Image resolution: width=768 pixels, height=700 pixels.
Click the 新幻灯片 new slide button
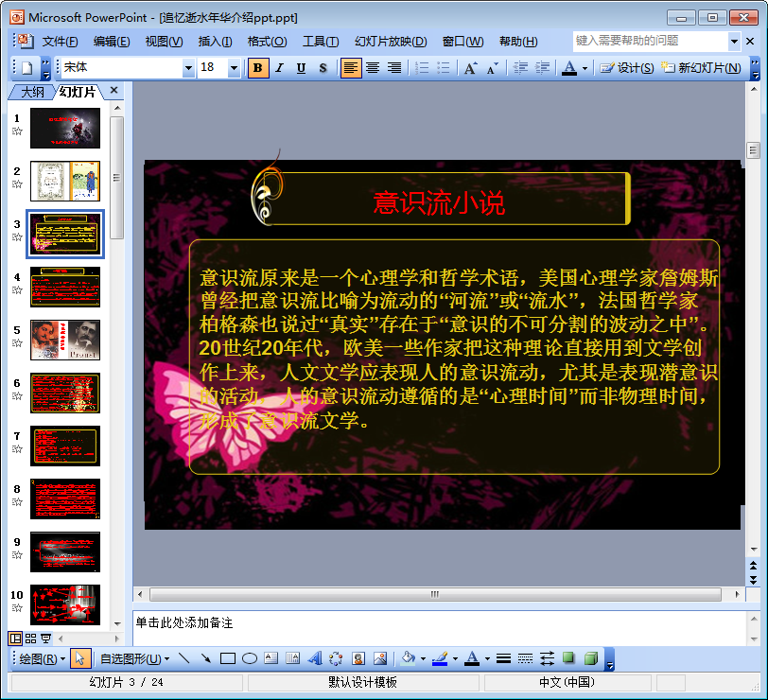(x=701, y=68)
